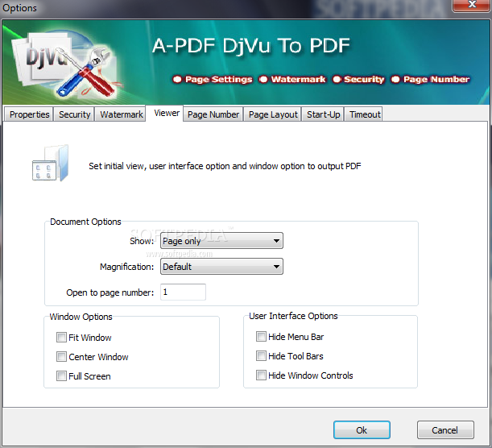Open the Show dropdown set to Page only
The width and height of the screenshot is (492, 448).
click(221, 241)
